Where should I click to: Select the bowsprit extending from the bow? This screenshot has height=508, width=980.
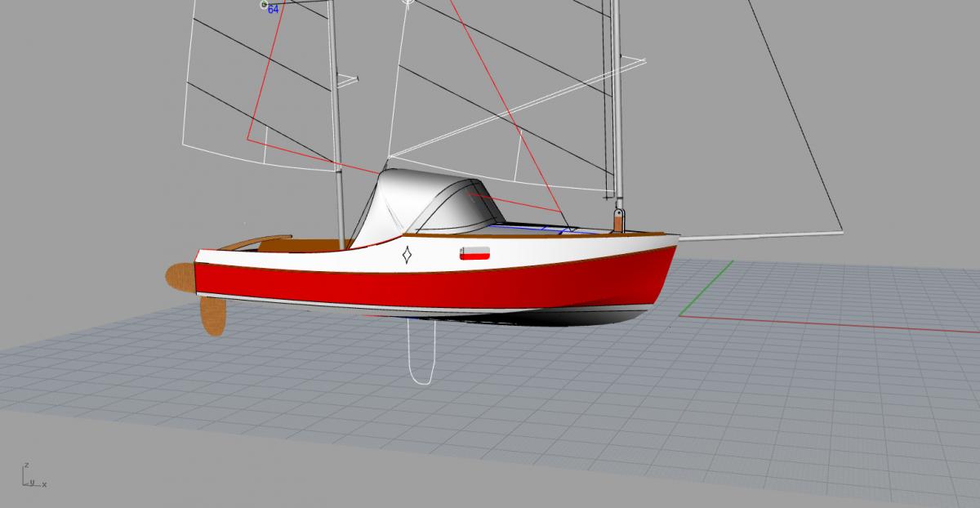pyautogui.click(x=759, y=235)
